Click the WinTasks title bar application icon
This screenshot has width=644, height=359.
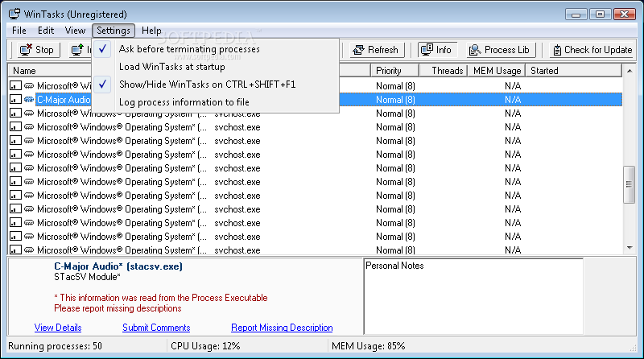[14, 14]
